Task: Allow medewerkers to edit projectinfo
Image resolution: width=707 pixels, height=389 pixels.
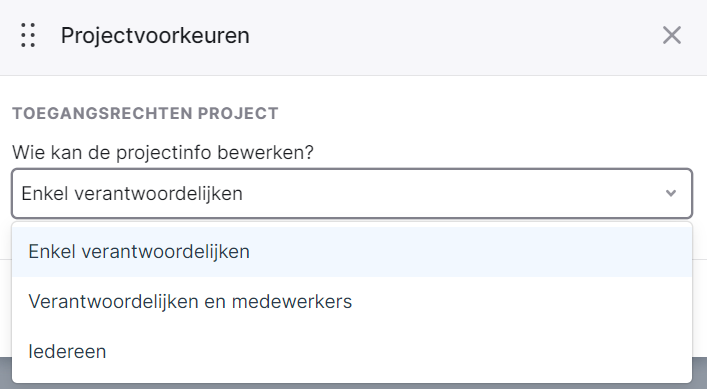Action: point(352,301)
